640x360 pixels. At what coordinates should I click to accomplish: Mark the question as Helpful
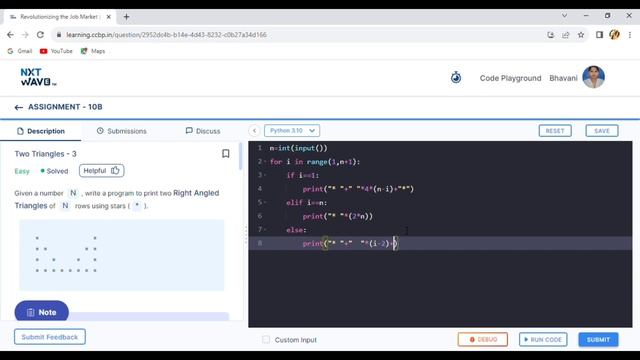[x=102, y=171]
